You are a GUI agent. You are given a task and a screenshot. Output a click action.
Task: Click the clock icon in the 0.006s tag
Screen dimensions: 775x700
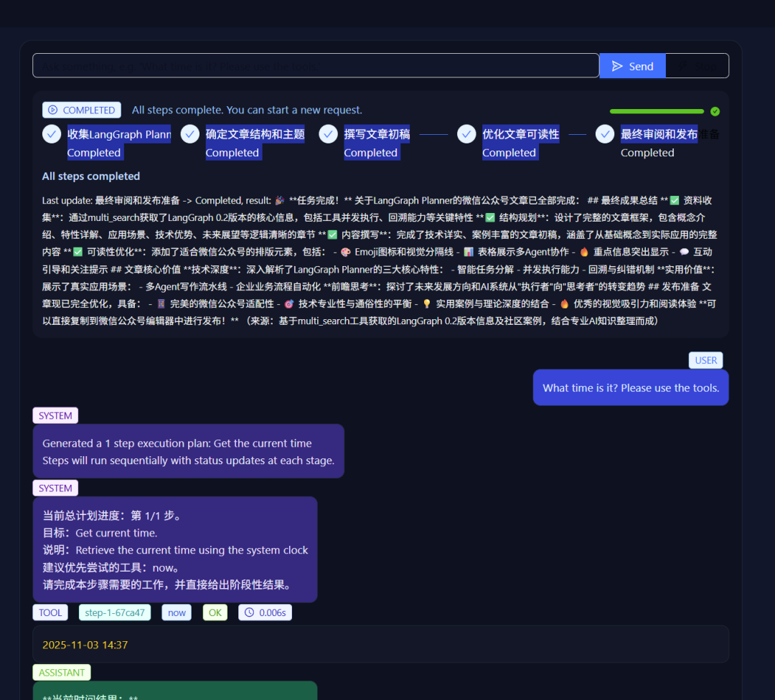tap(250, 612)
